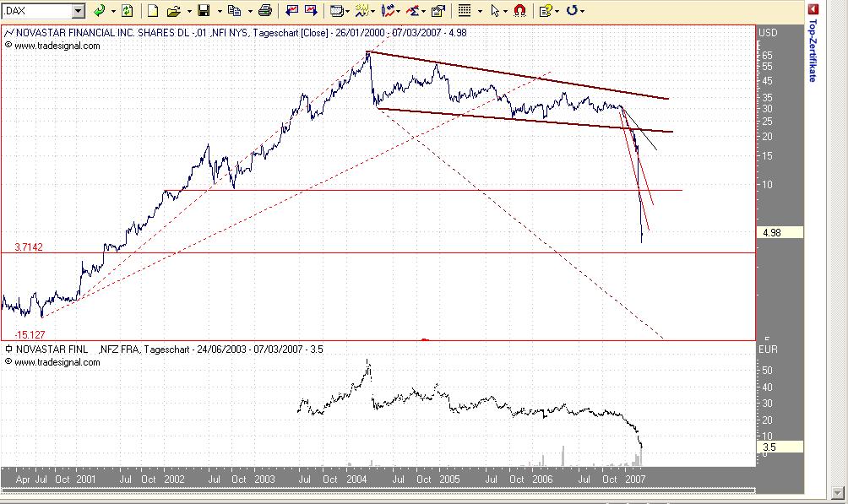The height and width of the screenshot is (504, 848).
Task: Select the mouse pointer cursor tool
Action: tap(494, 10)
